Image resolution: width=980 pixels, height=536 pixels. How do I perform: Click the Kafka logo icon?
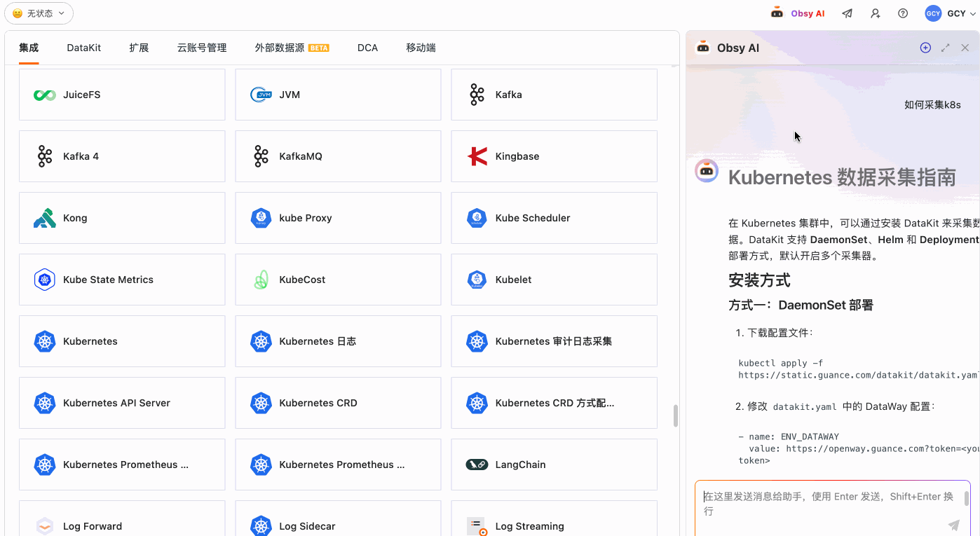click(x=477, y=95)
